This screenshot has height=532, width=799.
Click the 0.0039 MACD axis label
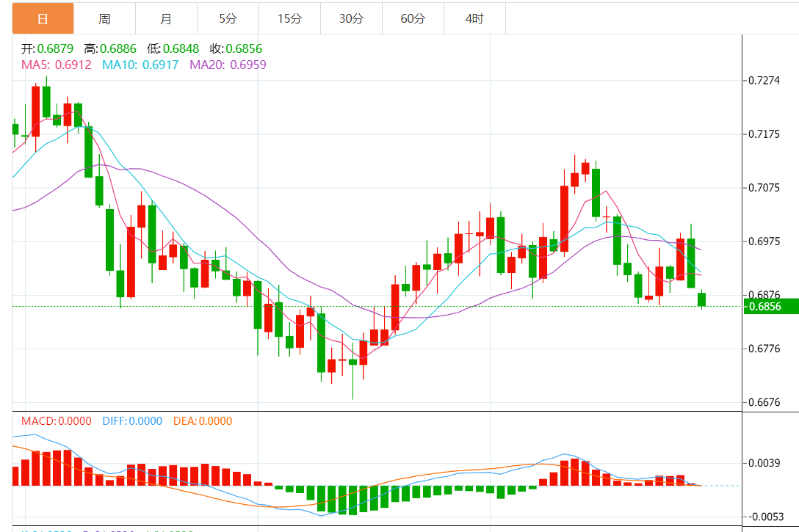coord(764,463)
